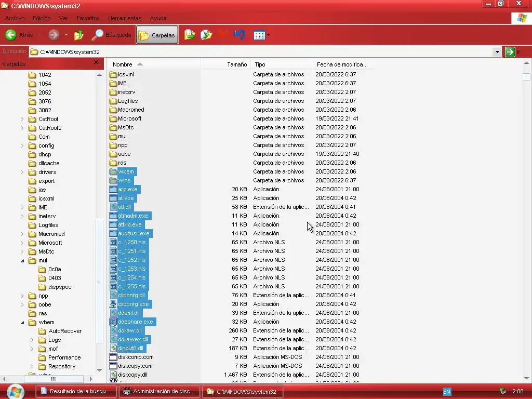Viewport: 532px width, 399px height.
Task: Collapse the mui folder in tree
Action: pyautogui.click(x=22, y=261)
